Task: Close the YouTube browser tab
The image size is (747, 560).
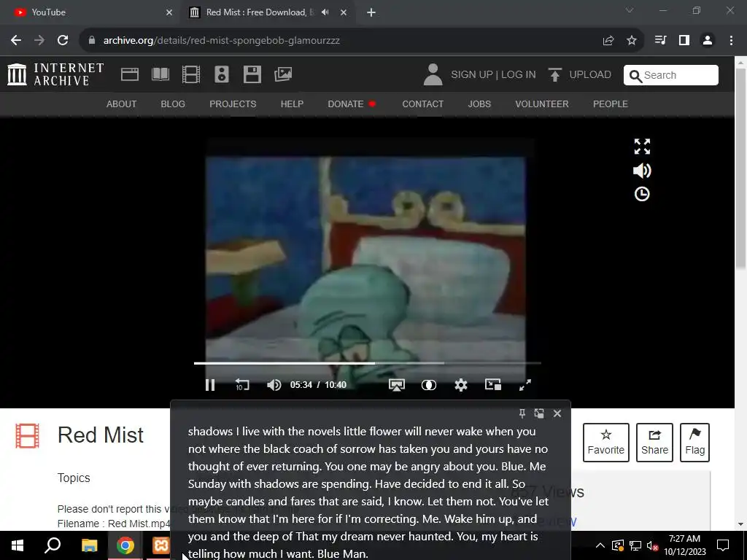Action: pyautogui.click(x=169, y=12)
